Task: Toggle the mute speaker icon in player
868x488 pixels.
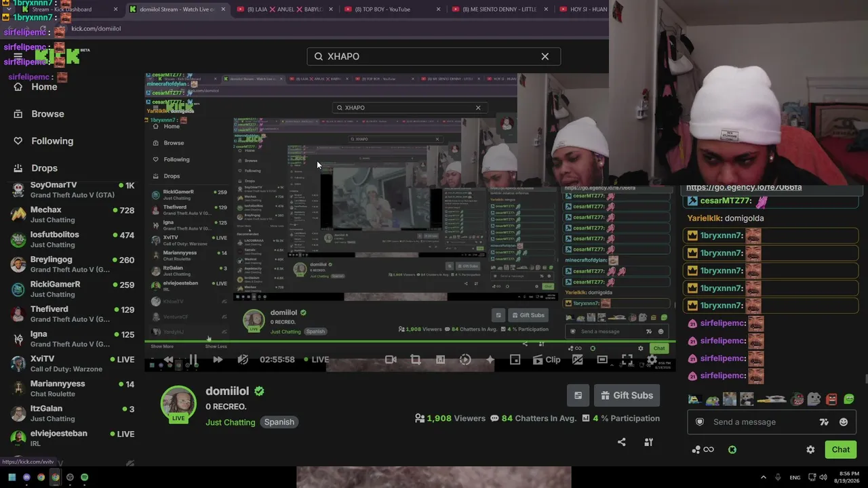Action: click(x=243, y=360)
